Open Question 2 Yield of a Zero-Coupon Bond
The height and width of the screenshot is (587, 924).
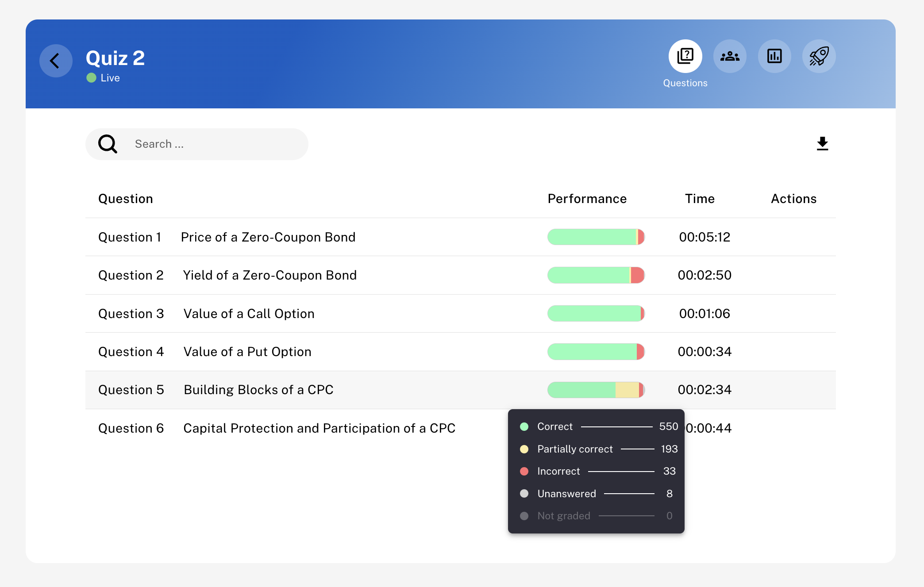pos(269,275)
